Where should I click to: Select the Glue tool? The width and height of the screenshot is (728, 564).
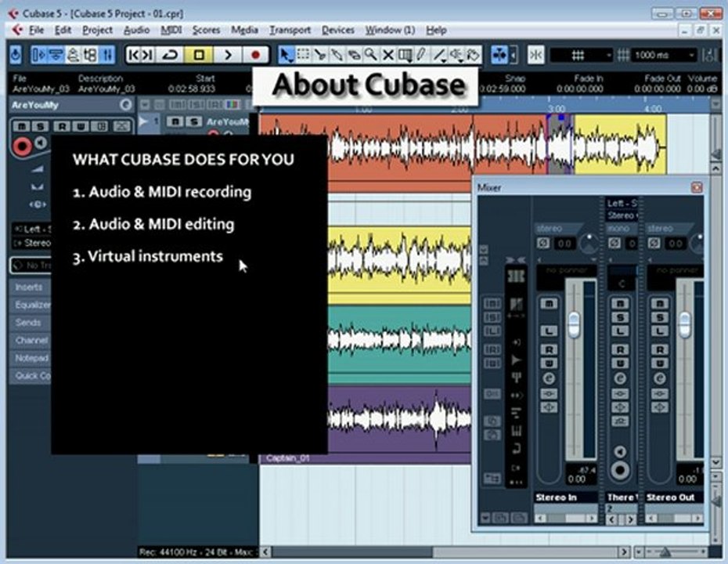pyautogui.click(x=337, y=56)
